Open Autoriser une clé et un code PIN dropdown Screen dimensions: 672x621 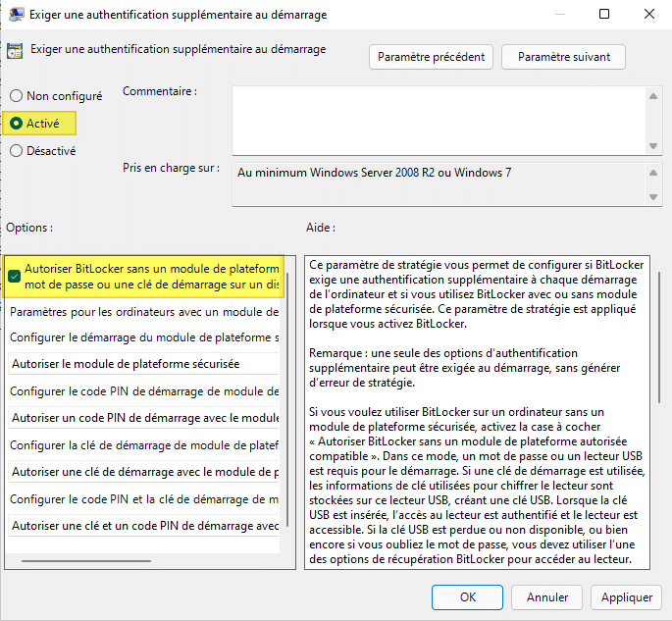[144, 526]
